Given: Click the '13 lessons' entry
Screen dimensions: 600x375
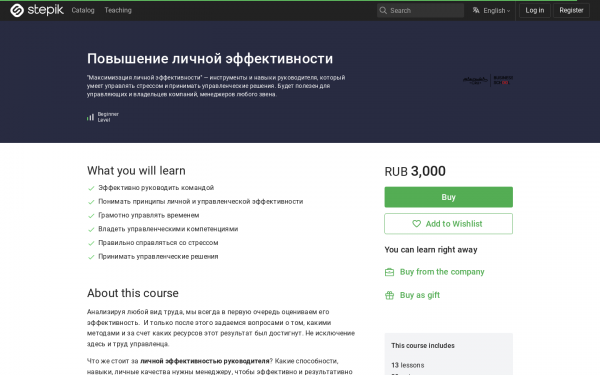Looking at the screenshot, I should point(408,365).
